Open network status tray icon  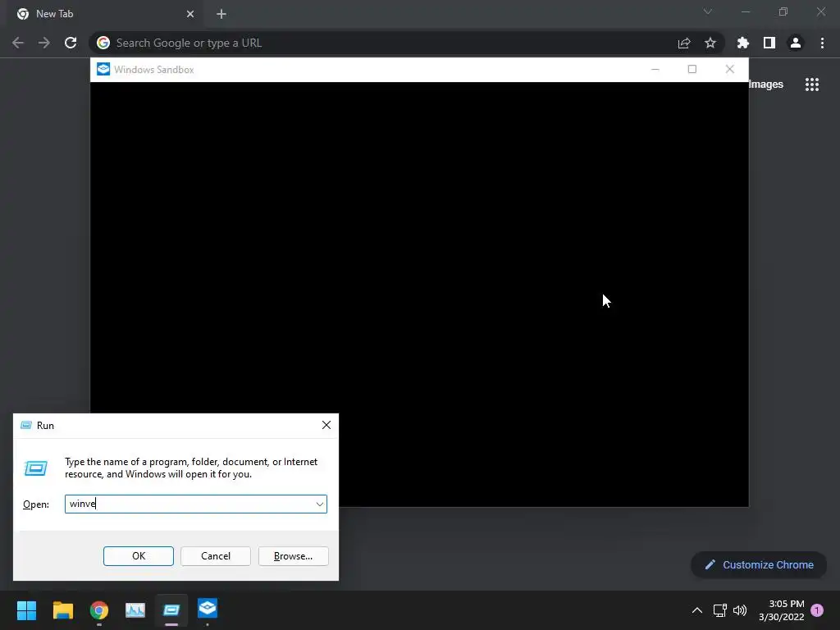[719, 610]
